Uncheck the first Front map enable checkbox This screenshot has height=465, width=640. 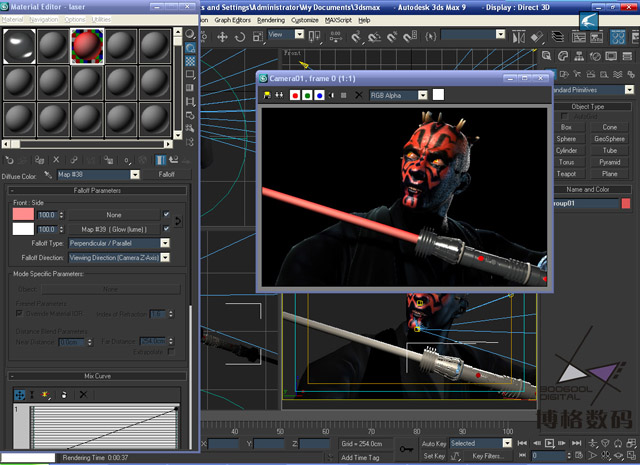(166, 215)
